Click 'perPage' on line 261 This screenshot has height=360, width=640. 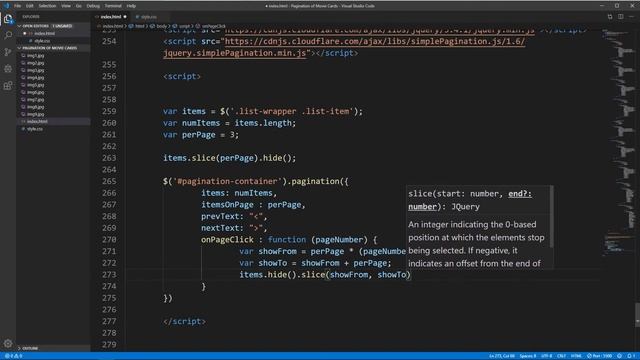tap(198, 135)
